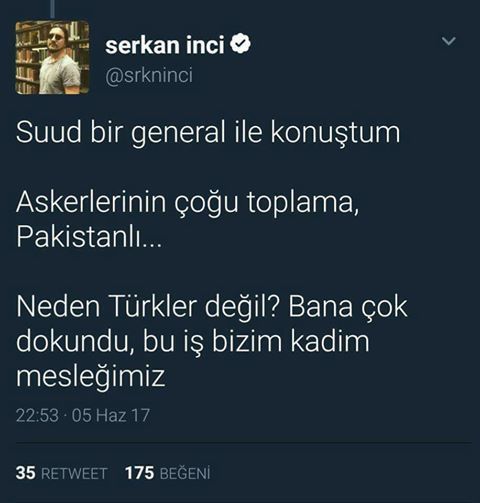Image resolution: width=480 pixels, height=503 pixels.
Task: View the 175 likes count number
Action: pos(140,473)
